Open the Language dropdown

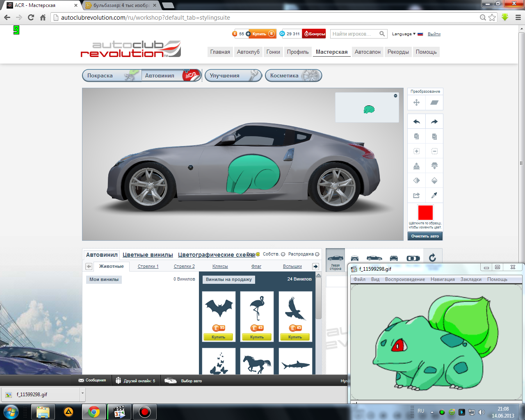(x=404, y=34)
